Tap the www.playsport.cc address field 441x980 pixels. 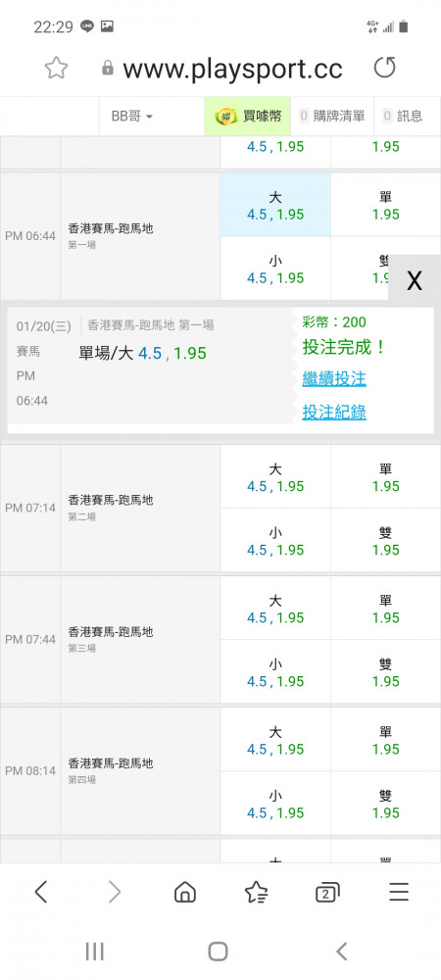pyautogui.click(x=232, y=69)
